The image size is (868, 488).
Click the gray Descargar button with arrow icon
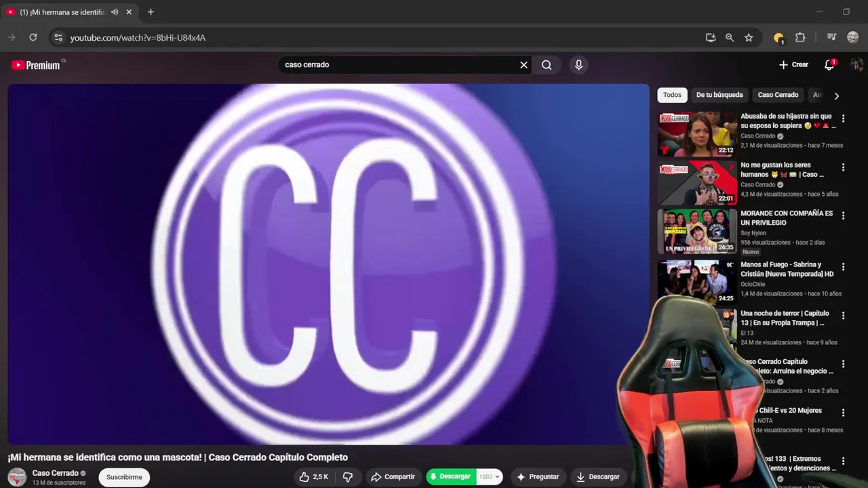[x=598, y=476]
